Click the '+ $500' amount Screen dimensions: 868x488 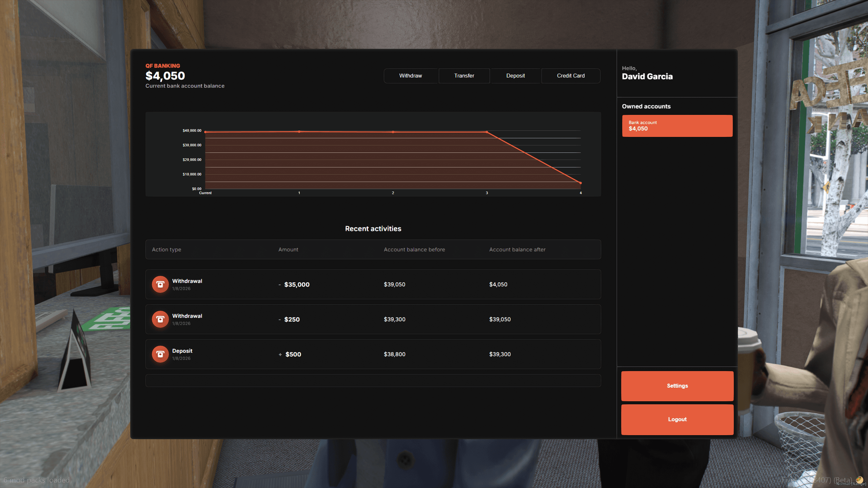click(x=290, y=354)
